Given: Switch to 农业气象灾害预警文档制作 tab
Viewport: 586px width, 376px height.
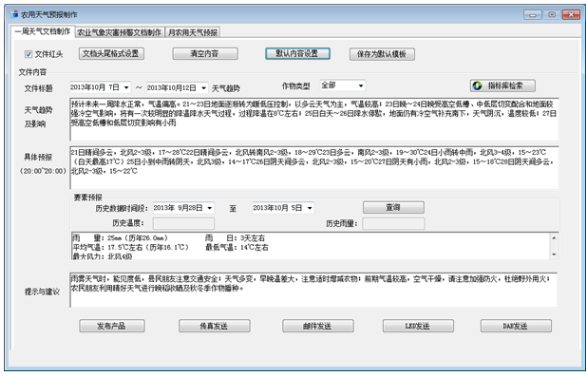Looking at the screenshot, I should (120, 33).
